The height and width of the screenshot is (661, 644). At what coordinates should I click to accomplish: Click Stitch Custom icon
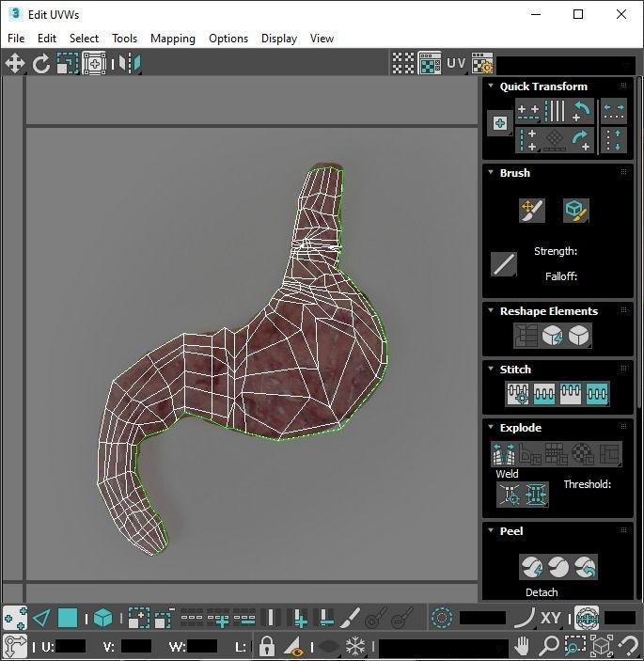pos(597,394)
